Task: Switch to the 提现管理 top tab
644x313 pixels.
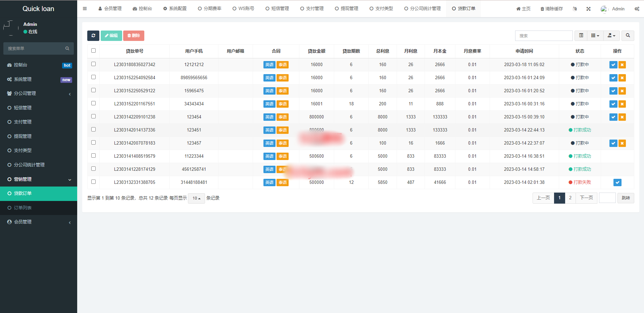Action: coord(346,9)
